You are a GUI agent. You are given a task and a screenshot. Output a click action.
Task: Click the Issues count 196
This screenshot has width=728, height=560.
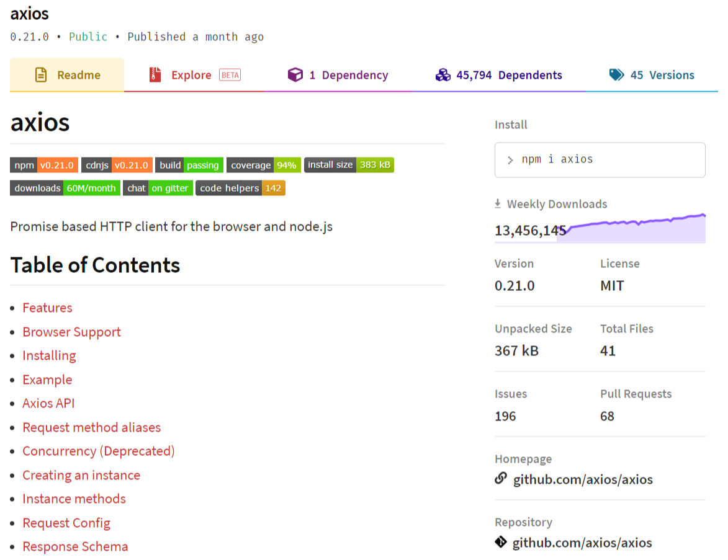click(x=505, y=416)
